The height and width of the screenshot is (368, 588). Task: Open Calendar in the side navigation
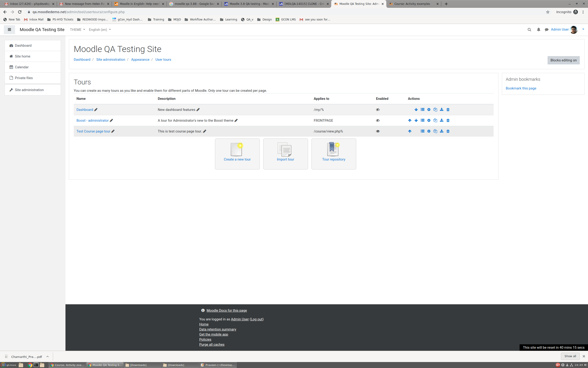coord(33,67)
